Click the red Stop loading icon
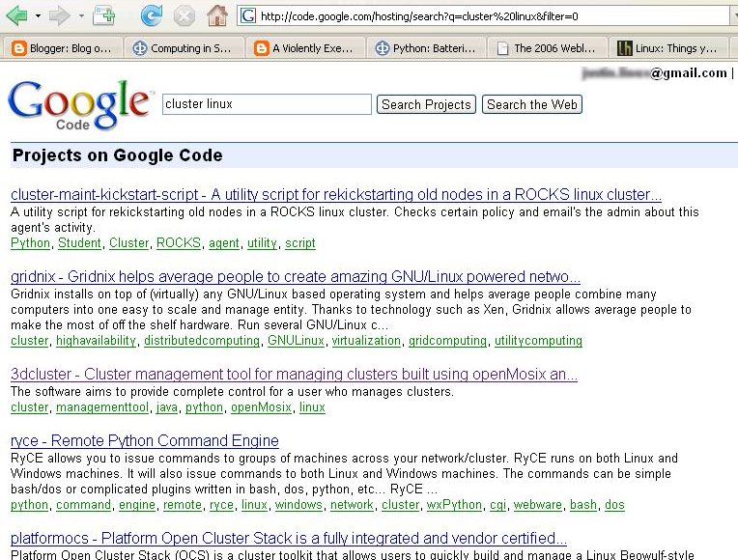 184,15
